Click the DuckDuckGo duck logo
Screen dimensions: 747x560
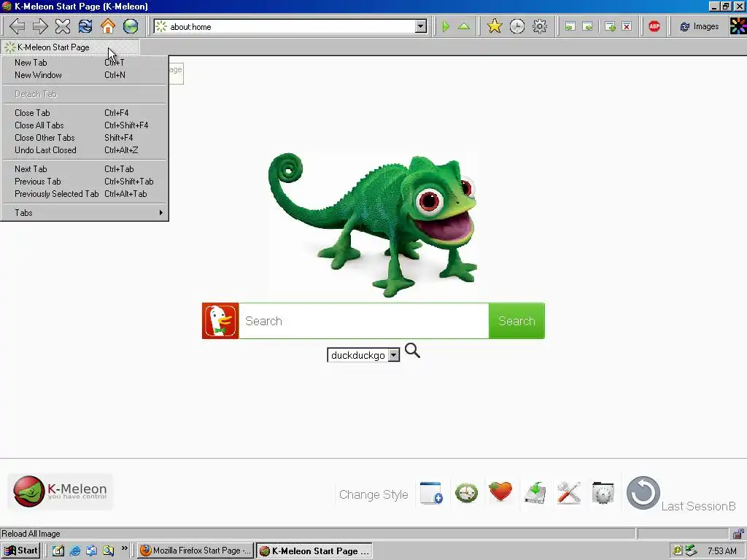pyautogui.click(x=220, y=321)
